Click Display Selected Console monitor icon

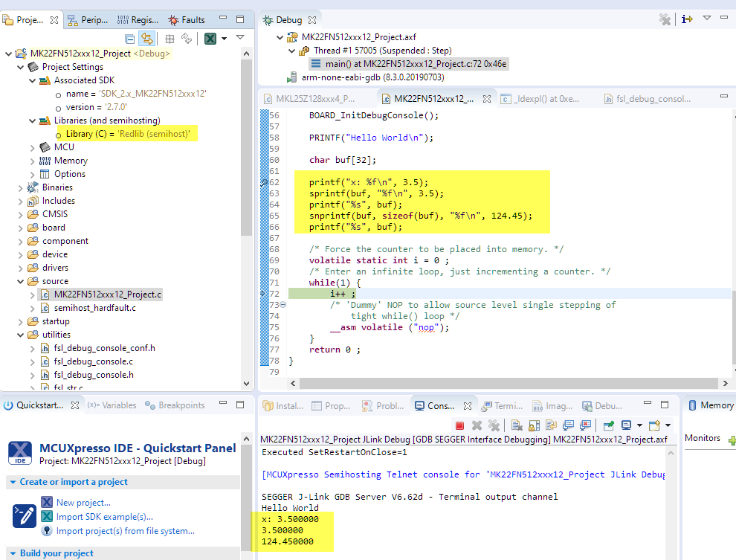coord(626,425)
